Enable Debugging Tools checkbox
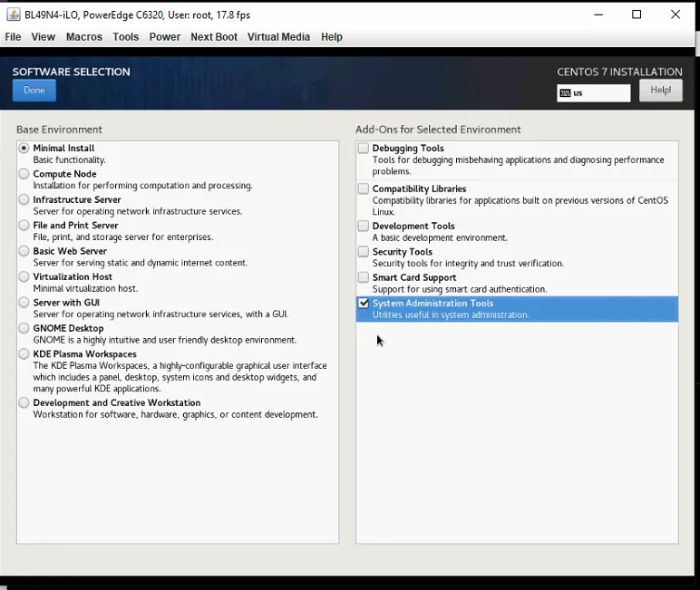 click(x=364, y=148)
